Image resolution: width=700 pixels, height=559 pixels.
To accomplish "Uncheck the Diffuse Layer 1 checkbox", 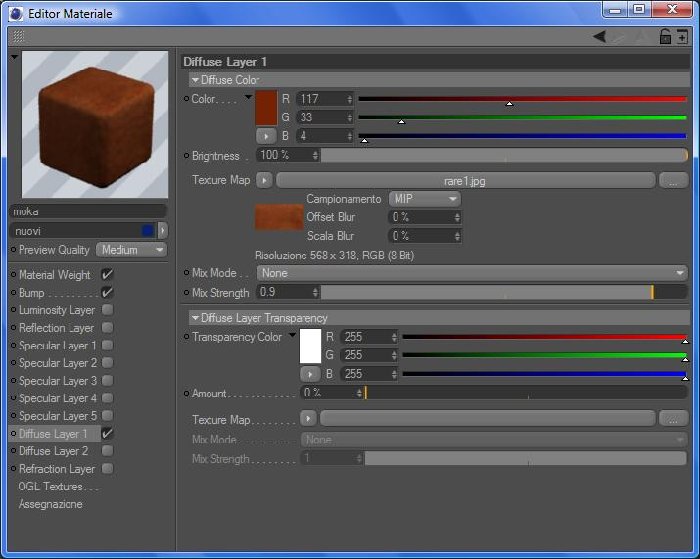I will coord(108,433).
